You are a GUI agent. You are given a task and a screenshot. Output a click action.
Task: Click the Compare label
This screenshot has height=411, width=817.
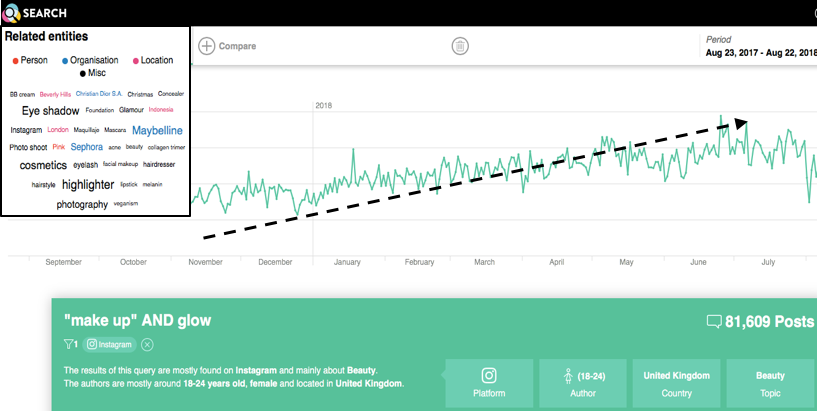pos(237,46)
